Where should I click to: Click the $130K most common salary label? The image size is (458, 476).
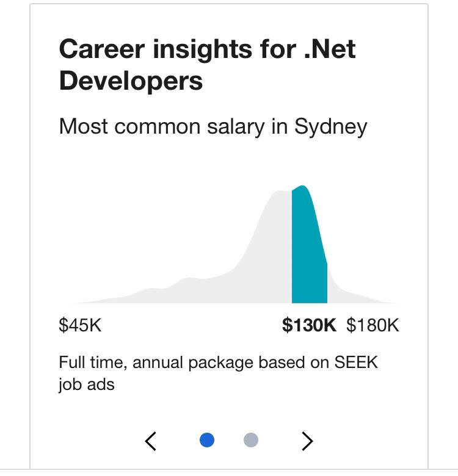(309, 325)
